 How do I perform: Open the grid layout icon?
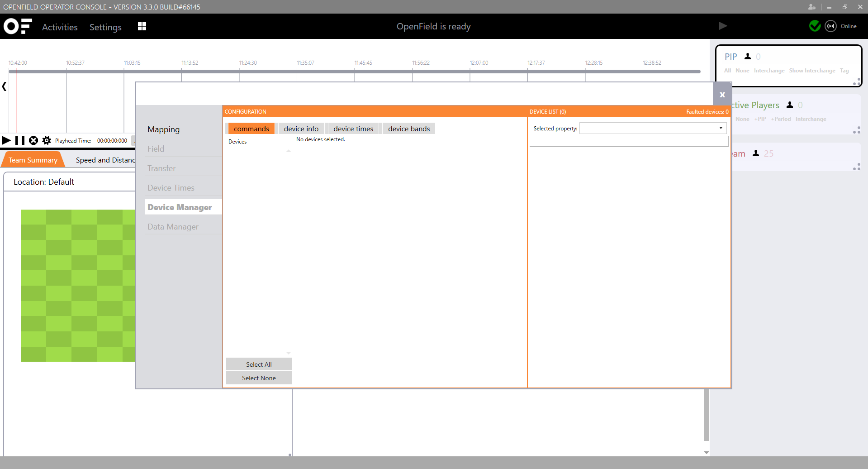142,26
